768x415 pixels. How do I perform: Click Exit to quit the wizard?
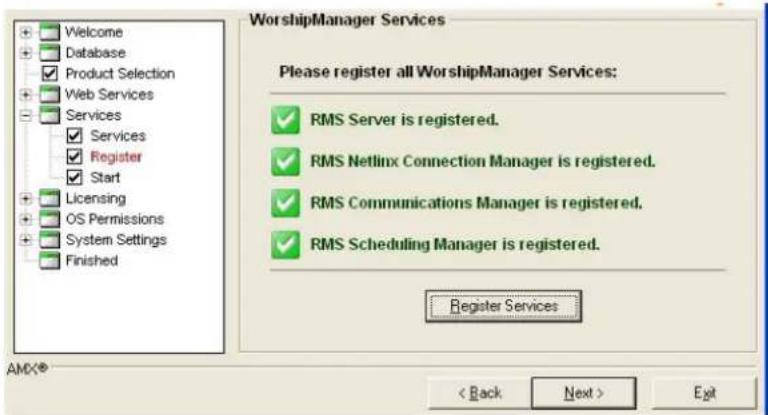704,393
